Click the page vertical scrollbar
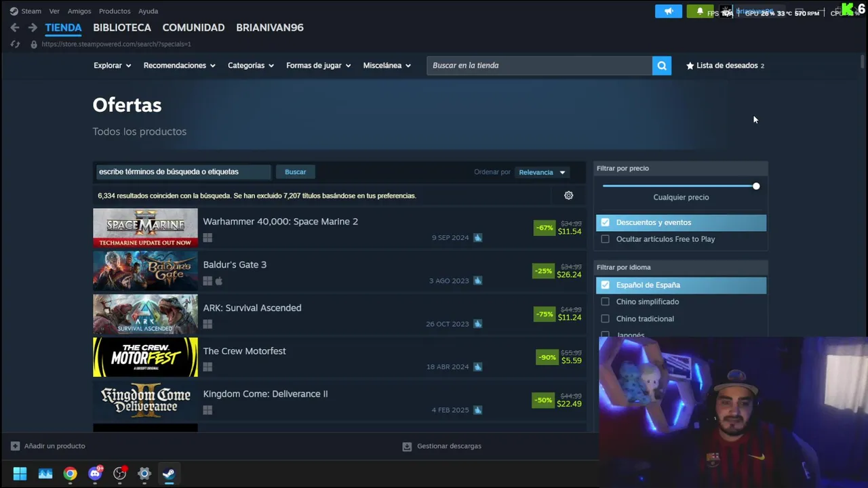Viewport: 868px width, 488px height. point(863,62)
